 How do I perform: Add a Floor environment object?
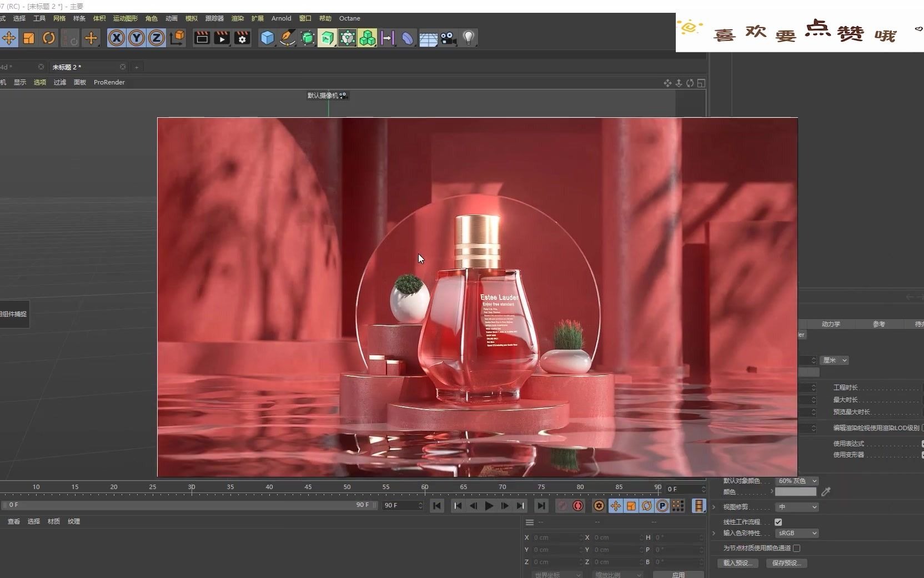tap(428, 38)
